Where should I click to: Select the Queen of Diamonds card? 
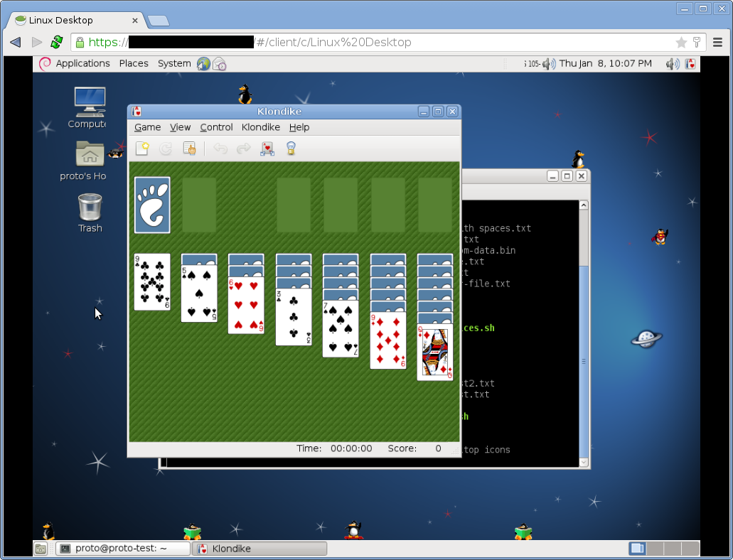(x=434, y=352)
